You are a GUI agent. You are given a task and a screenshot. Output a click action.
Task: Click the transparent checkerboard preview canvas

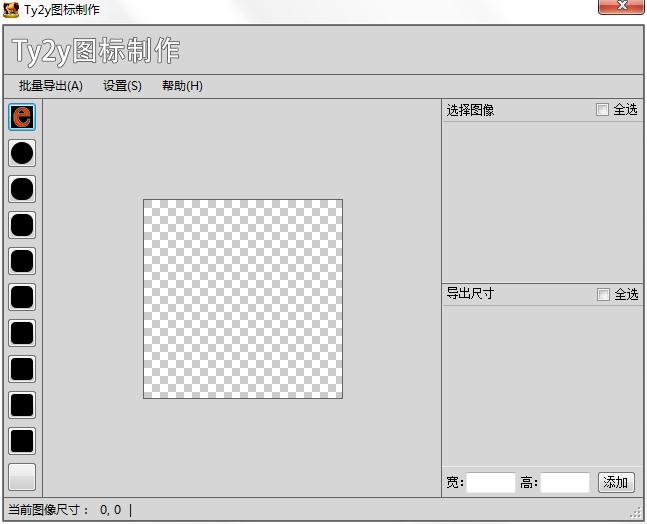coord(243,299)
